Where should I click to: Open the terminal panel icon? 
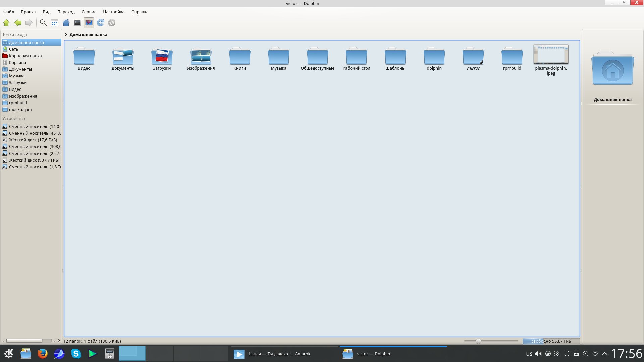click(x=77, y=23)
